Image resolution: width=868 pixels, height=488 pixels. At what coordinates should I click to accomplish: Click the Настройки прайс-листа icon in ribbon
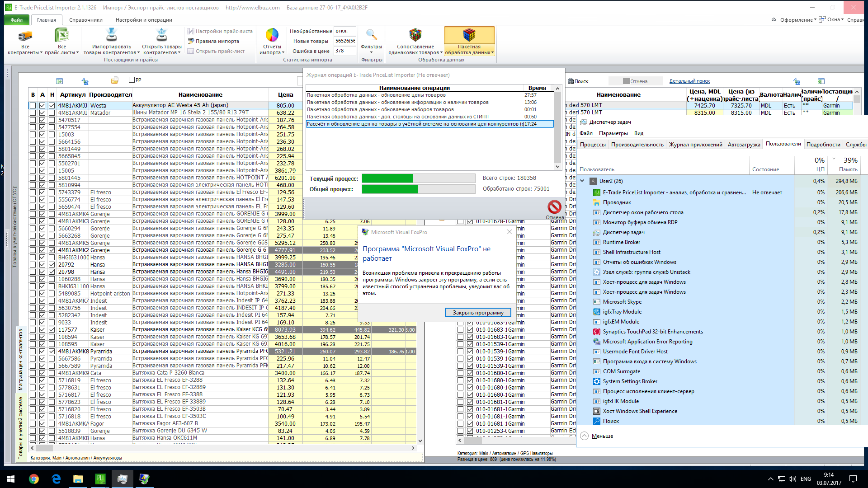coord(191,31)
